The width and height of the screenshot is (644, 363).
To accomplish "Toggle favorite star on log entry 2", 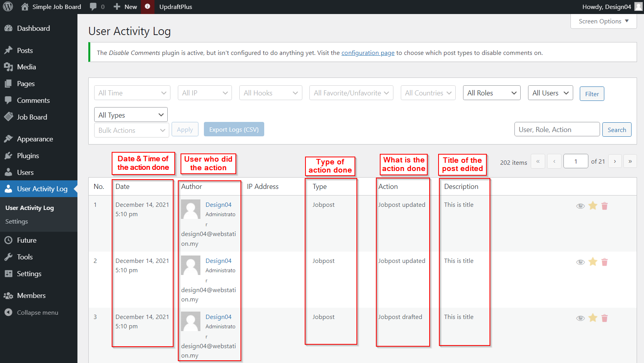I will click(x=593, y=262).
